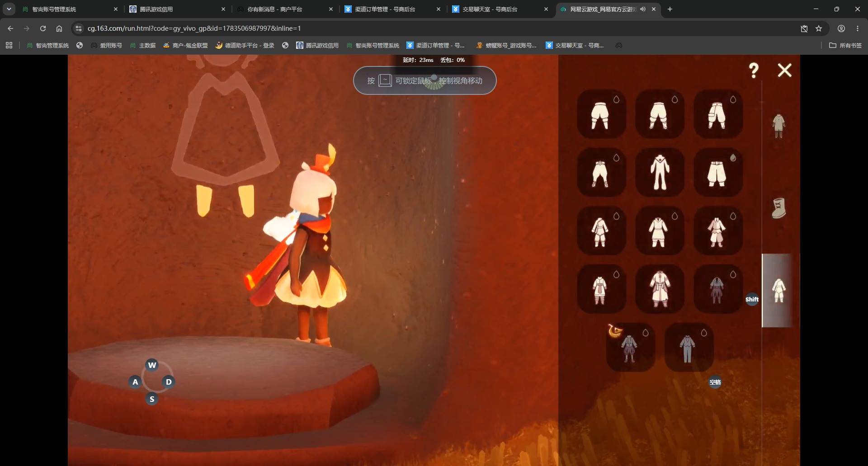Open the 所有书签 bookmarks folder
The image size is (868, 466).
tap(845, 45)
